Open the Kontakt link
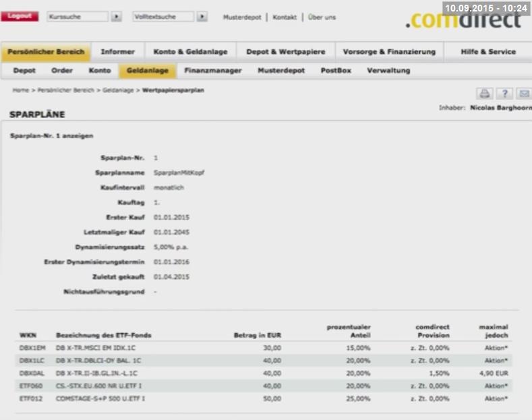 pos(285,18)
